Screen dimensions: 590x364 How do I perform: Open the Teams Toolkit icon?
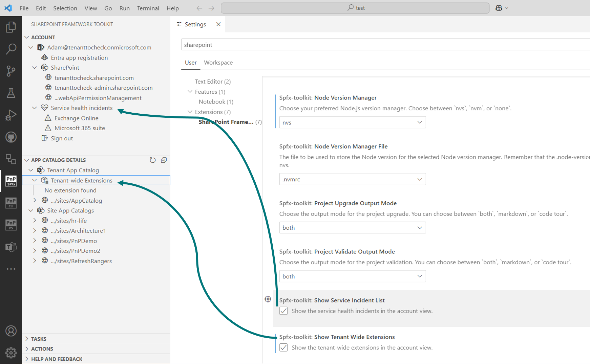(x=11, y=247)
